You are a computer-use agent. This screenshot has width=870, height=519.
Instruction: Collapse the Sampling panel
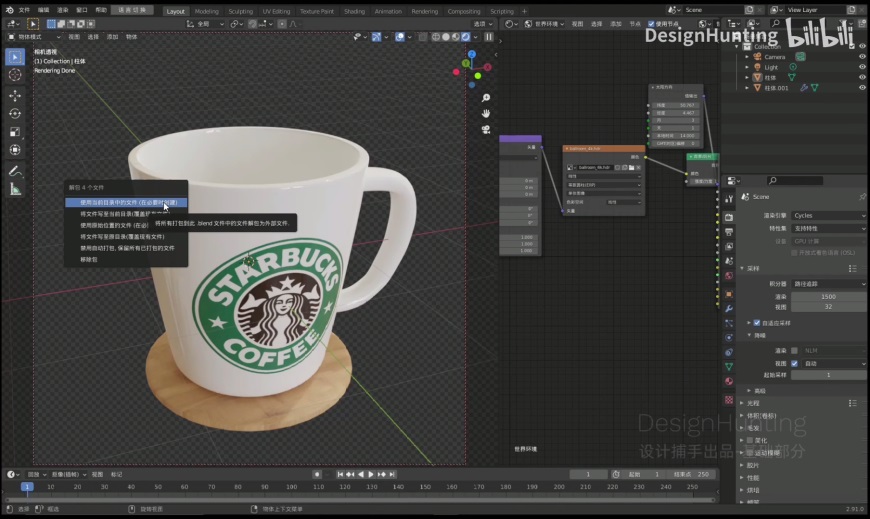(x=742, y=269)
